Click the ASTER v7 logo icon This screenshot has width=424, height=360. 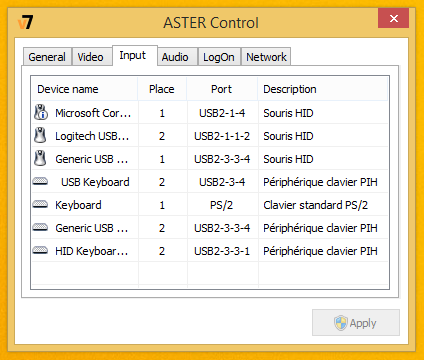click(x=25, y=22)
